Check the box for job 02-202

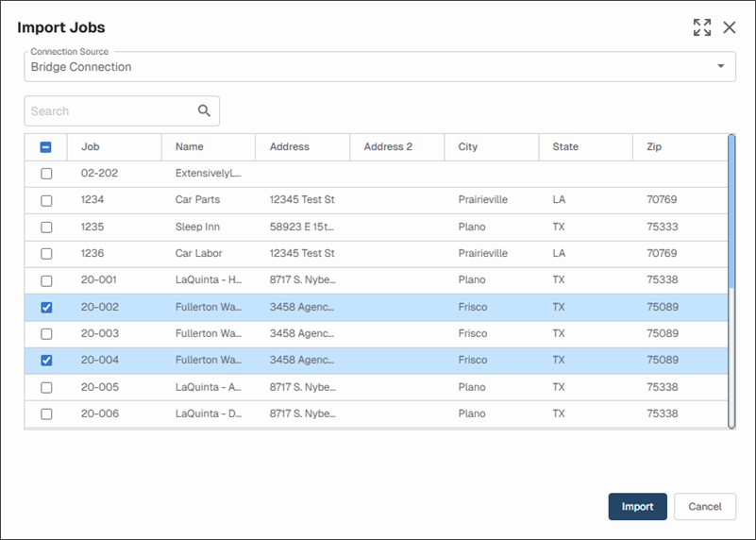[x=46, y=174]
